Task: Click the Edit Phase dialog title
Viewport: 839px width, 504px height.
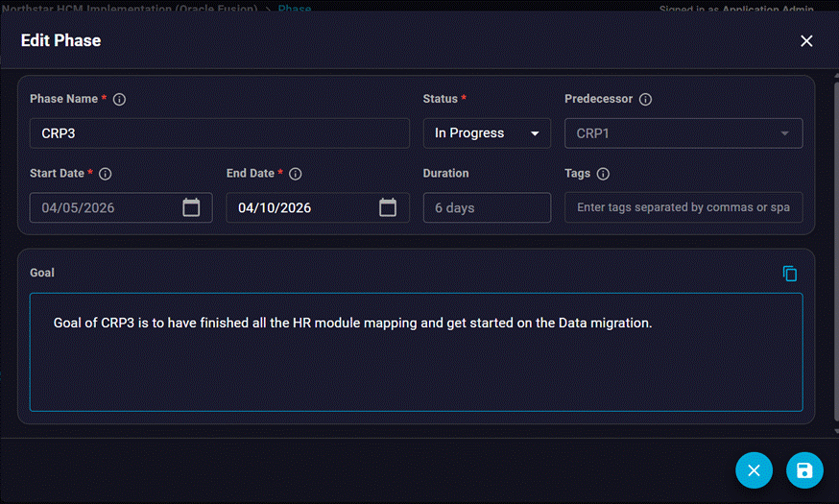Action: pyautogui.click(x=61, y=40)
